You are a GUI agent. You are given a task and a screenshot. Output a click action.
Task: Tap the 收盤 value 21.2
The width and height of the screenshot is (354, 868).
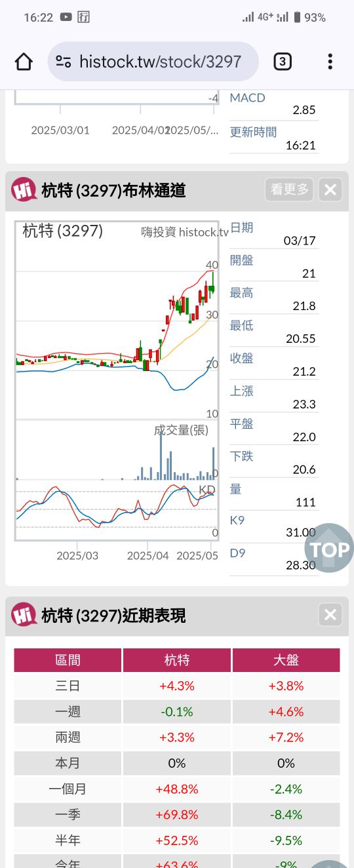click(304, 372)
